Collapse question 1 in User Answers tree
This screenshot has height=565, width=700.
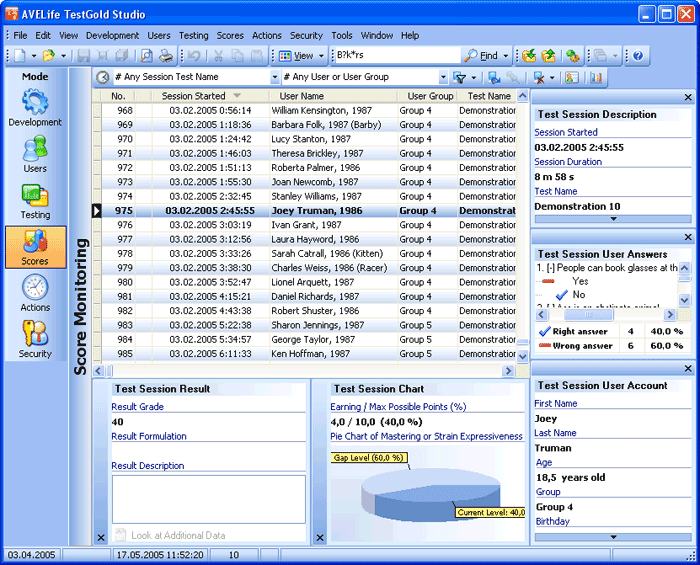(x=549, y=268)
